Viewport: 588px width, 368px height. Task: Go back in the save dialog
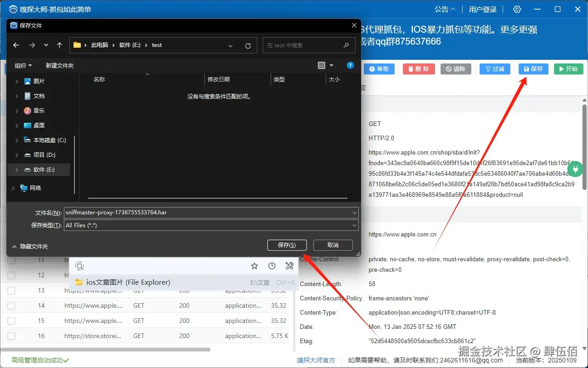(x=16, y=45)
